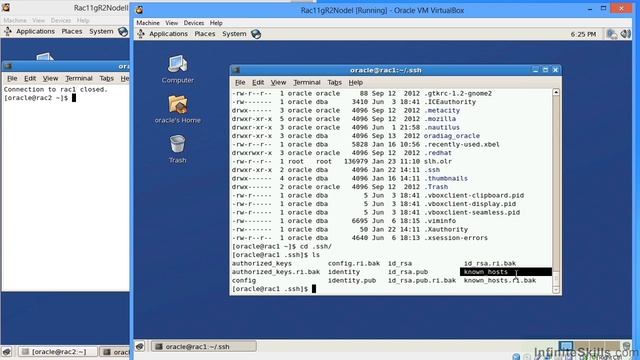Click the show desktop icon in background VM bottom panel
Viewport: 640px width, 360px height.
pos(7,351)
